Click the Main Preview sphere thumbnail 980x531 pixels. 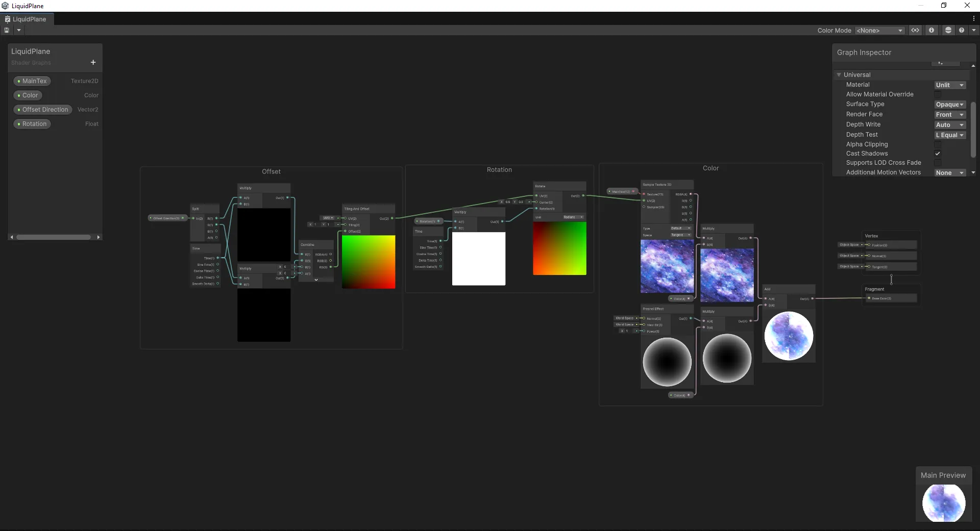[943, 503]
